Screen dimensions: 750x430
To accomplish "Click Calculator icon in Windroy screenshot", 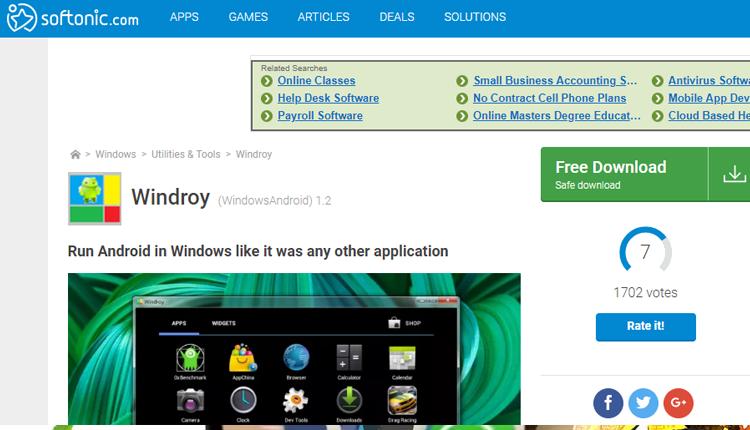I will 349,358.
